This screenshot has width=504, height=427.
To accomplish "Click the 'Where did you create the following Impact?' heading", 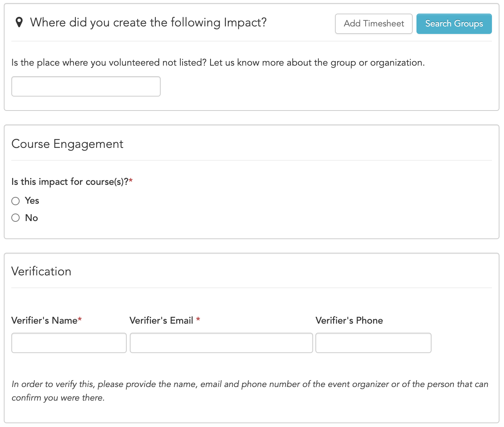I will (148, 23).
